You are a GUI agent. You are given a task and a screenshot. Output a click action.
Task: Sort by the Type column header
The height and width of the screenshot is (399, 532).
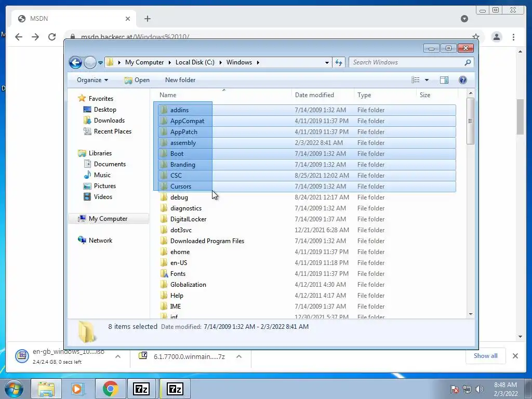[x=385, y=95]
